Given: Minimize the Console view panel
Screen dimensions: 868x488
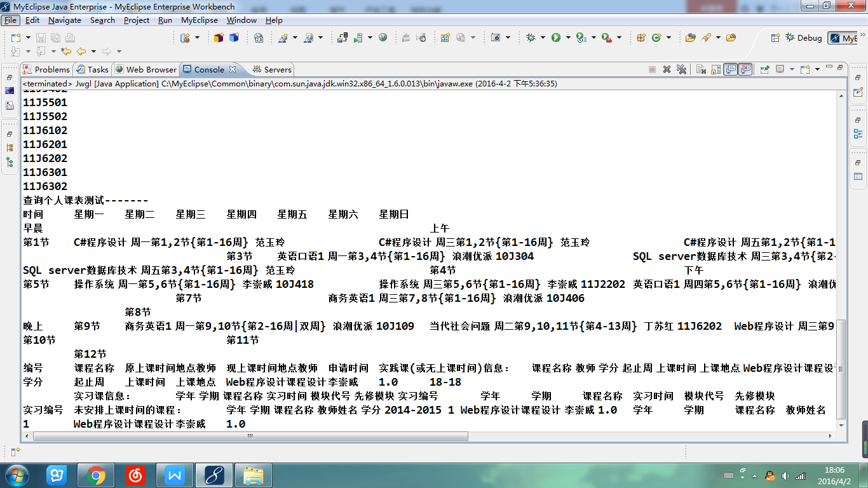Looking at the screenshot, I should tap(829, 67).
